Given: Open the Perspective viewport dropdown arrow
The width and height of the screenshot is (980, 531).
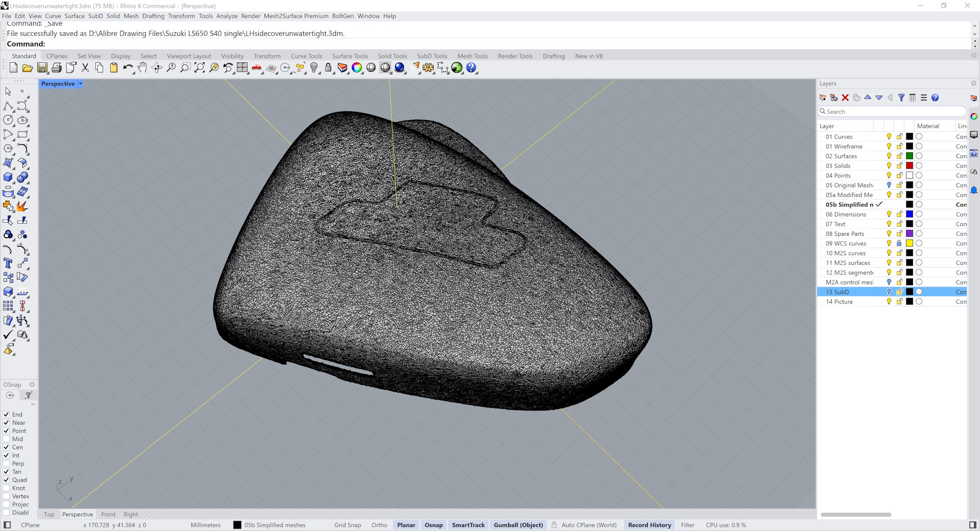Looking at the screenshot, I should 80,84.
